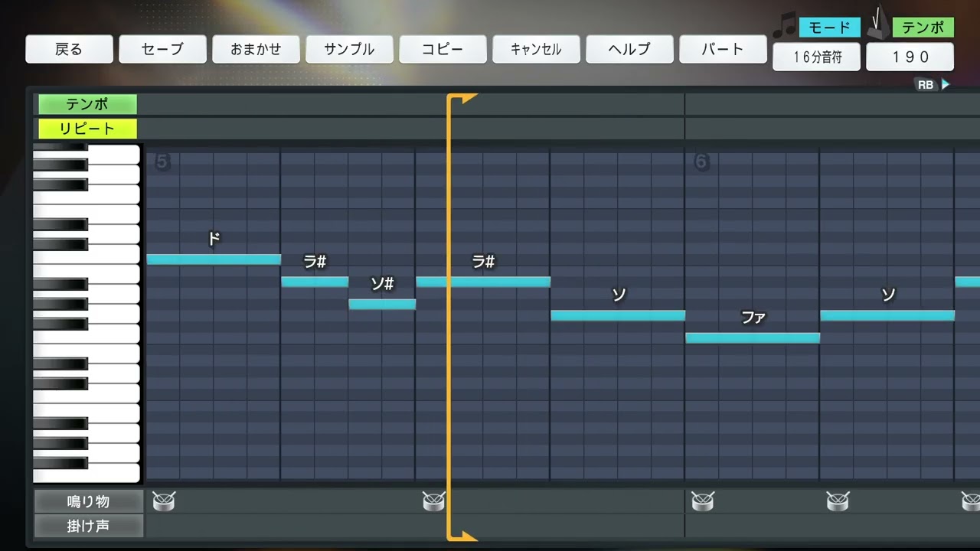Select the ラ# note under the playhead
The width and height of the screenshot is (980, 551).
[483, 282]
